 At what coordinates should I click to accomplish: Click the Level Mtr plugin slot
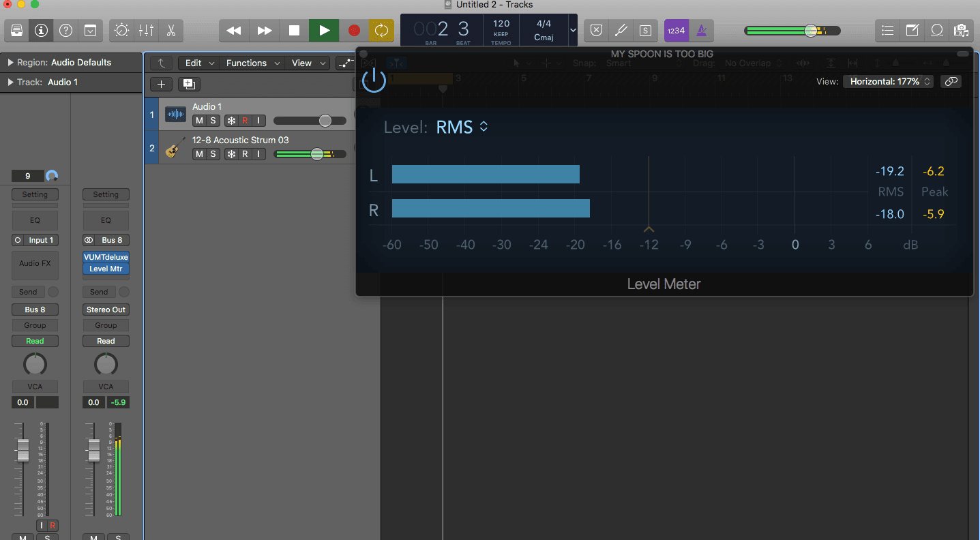[106, 269]
